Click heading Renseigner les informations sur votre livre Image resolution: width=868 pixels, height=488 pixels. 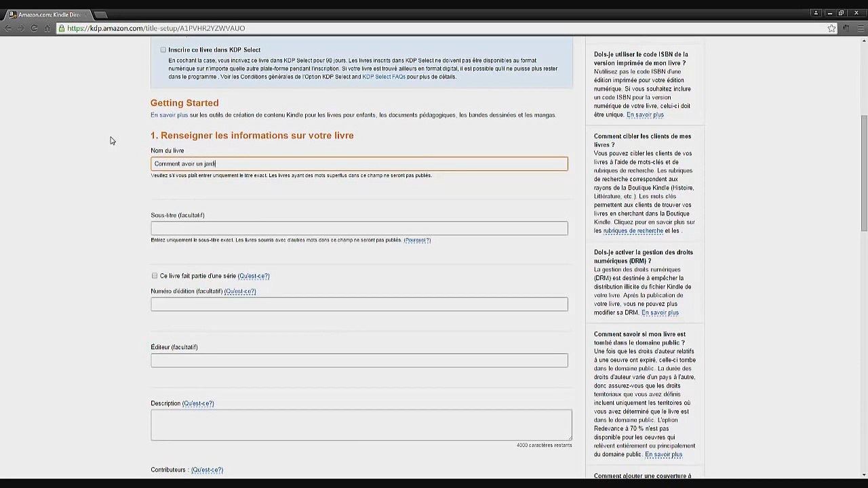(252, 136)
